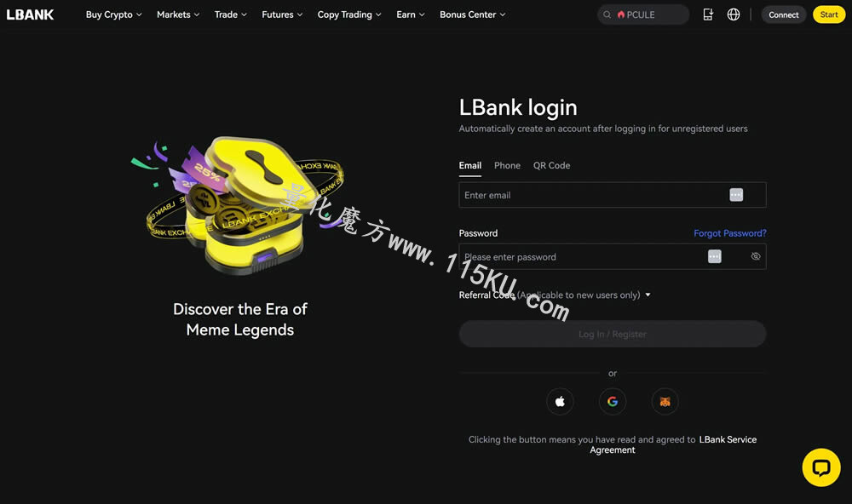The height and width of the screenshot is (504, 852).
Task: Focus the Please enter password field
Action: (x=613, y=256)
